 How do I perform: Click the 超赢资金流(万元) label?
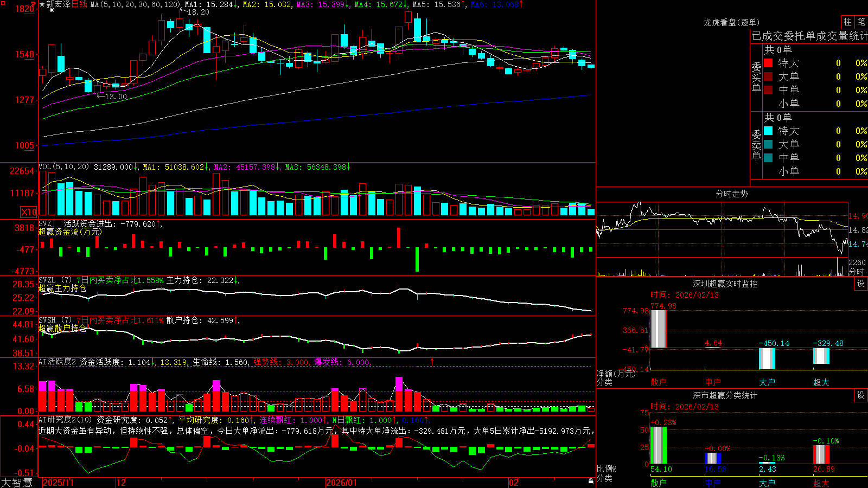pos(70,232)
